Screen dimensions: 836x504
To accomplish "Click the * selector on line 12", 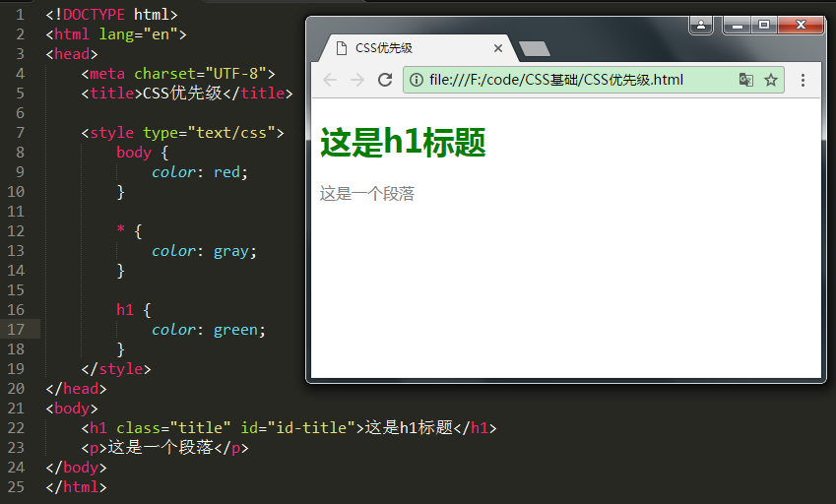I will (x=121, y=230).
